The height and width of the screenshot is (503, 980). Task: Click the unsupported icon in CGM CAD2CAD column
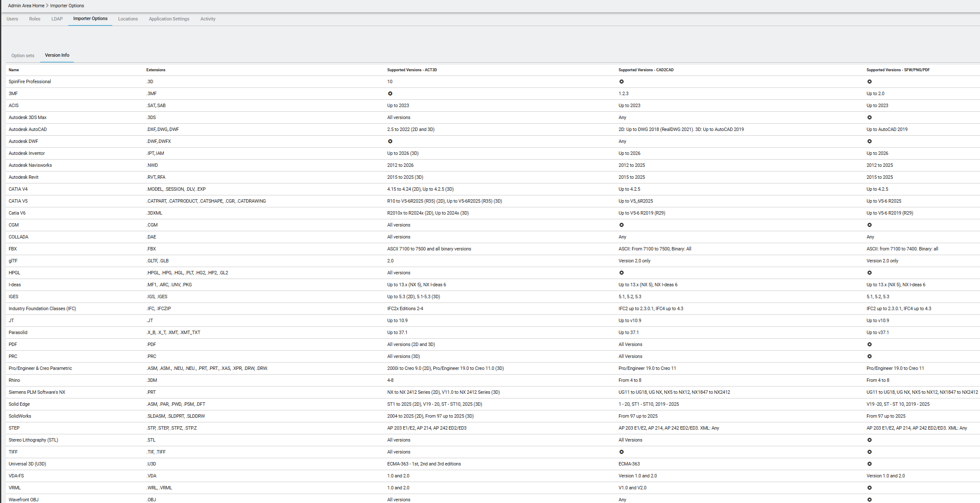coord(621,225)
